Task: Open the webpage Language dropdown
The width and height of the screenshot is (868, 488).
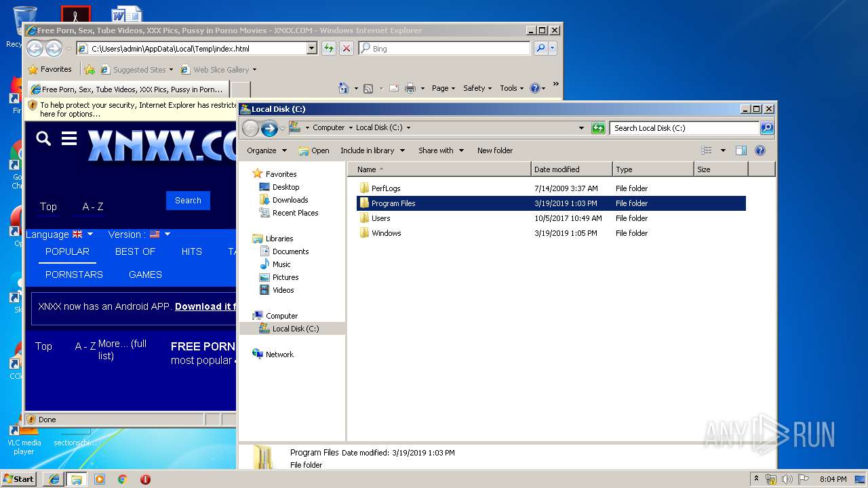Action: 60,235
